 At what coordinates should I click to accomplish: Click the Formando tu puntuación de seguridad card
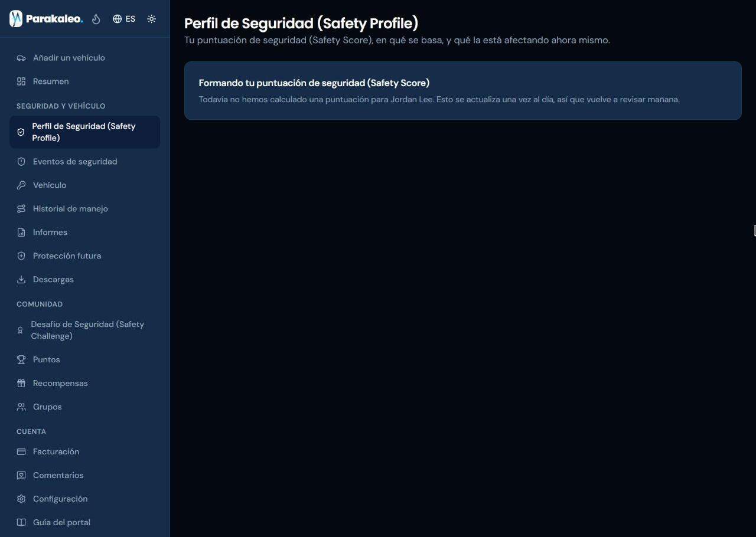pyautogui.click(x=462, y=91)
